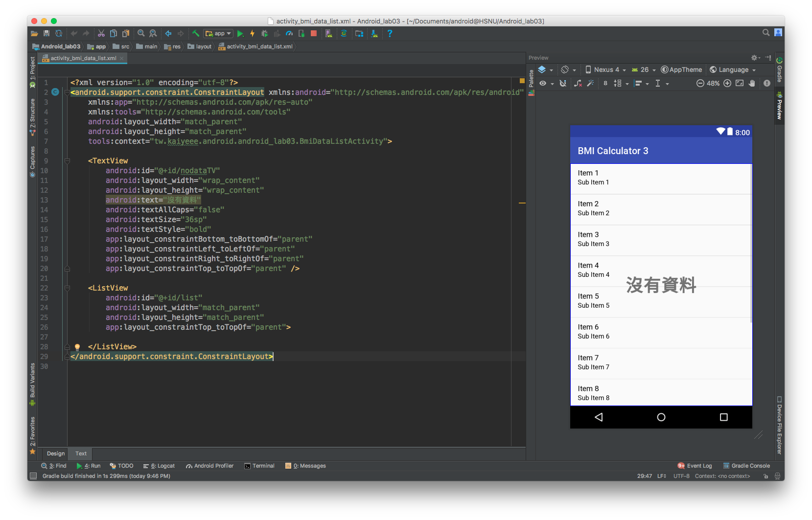Image resolution: width=812 pixels, height=520 pixels.
Task: Click the Open folder toolbar icon
Action: 34,34
